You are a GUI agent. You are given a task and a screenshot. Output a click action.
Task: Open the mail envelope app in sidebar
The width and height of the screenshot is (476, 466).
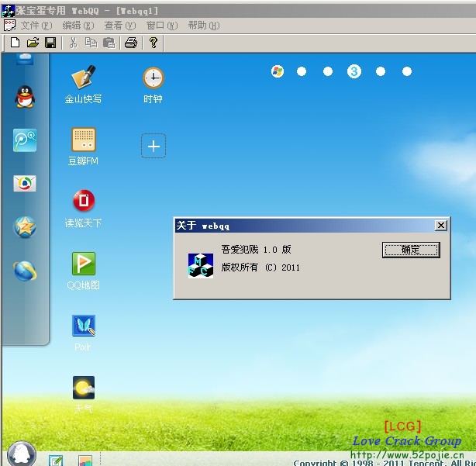tap(25, 183)
